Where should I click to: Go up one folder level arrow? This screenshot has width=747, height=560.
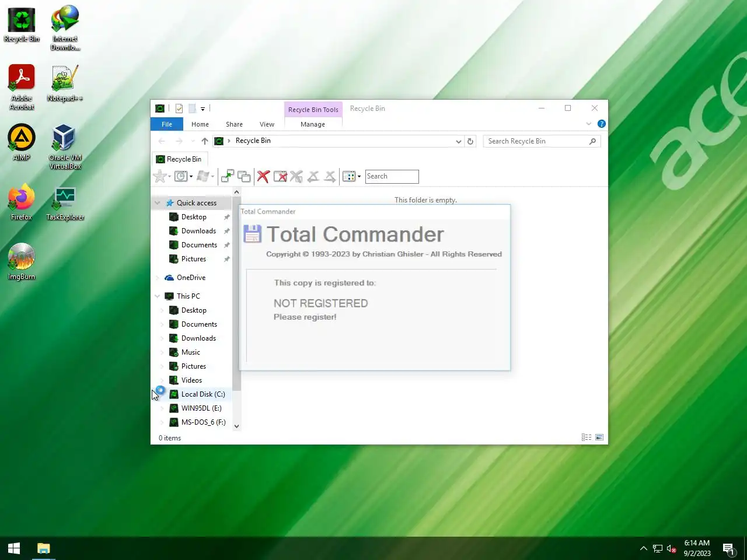(205, 141)
